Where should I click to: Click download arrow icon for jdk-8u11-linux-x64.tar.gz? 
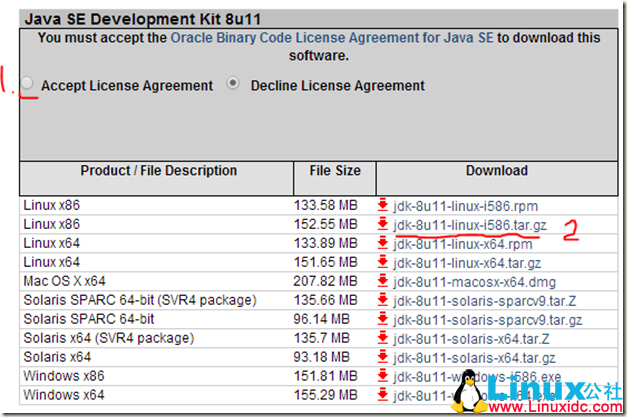(x=383, y=262)
